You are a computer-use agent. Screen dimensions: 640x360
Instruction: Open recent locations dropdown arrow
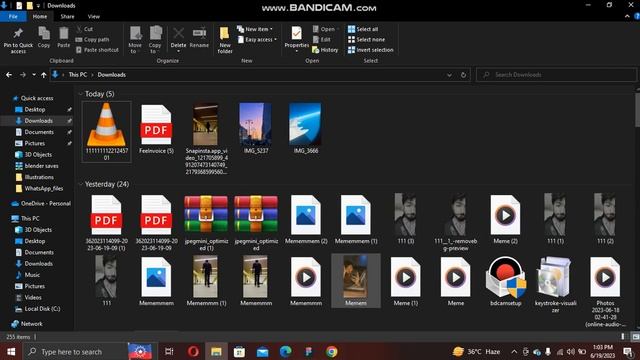(33, 75)
